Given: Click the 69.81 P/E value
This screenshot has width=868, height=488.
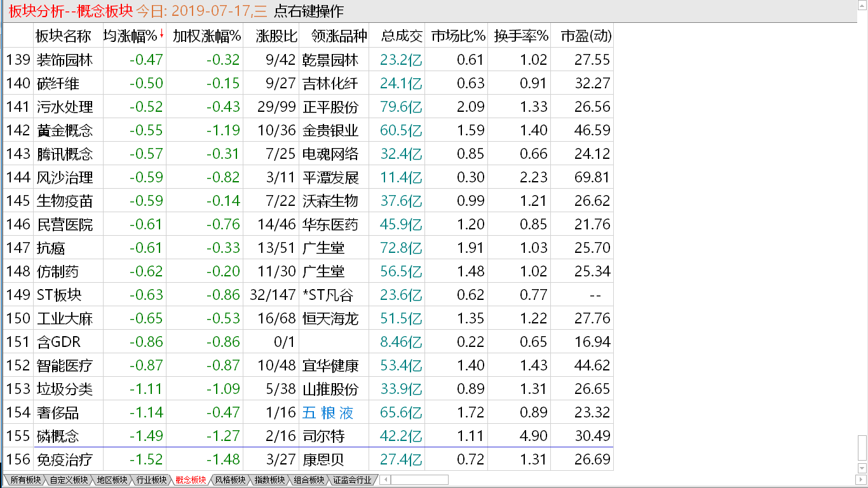Looking at the screenshot, I should tap(592, 177).
